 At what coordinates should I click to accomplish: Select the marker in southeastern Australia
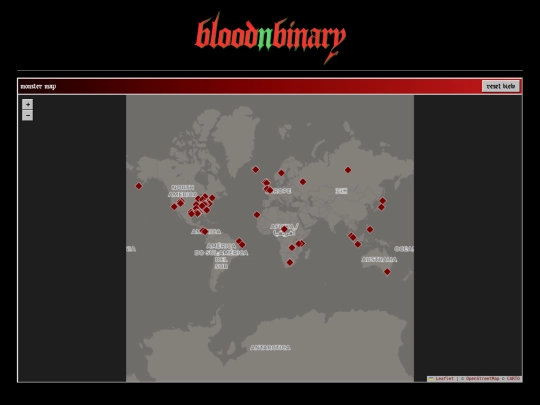tap(387, 272)
